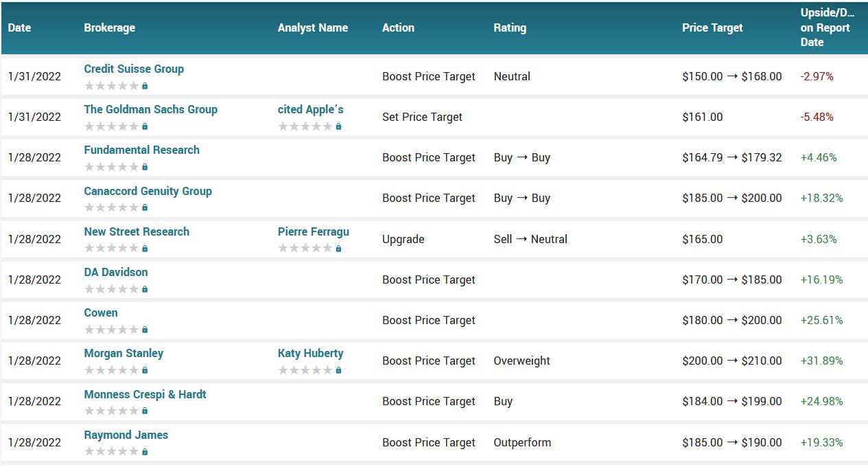
Task: Open the Monness Crespi & Hardt link
Action: [145, 395]
